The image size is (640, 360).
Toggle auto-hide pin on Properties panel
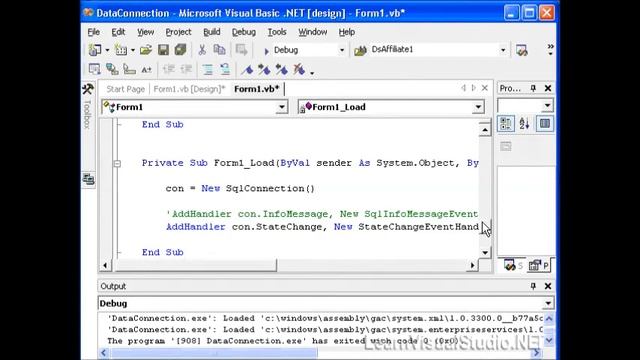[x=533, y=88]
